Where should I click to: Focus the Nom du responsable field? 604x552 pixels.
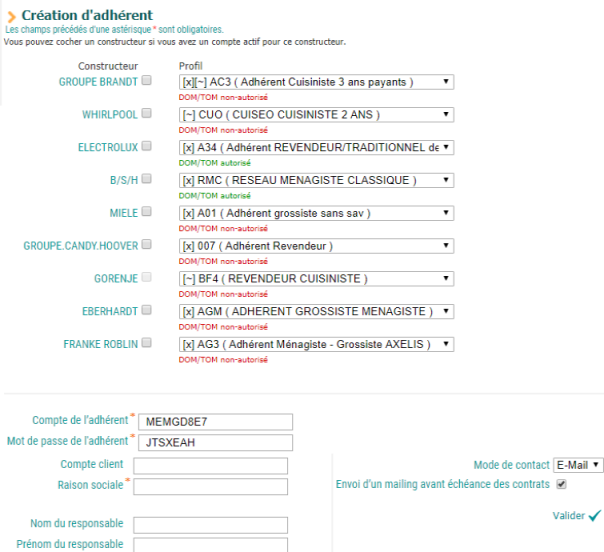(210, 525)
